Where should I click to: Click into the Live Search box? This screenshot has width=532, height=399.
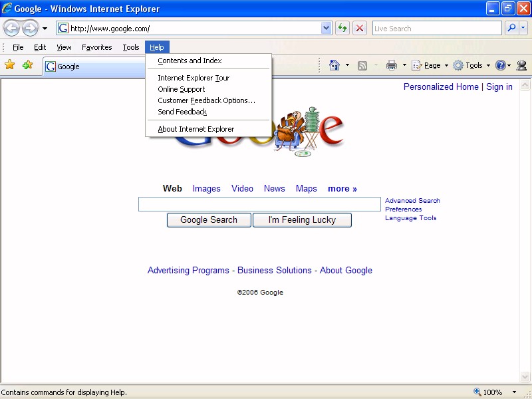click(437, 28)
